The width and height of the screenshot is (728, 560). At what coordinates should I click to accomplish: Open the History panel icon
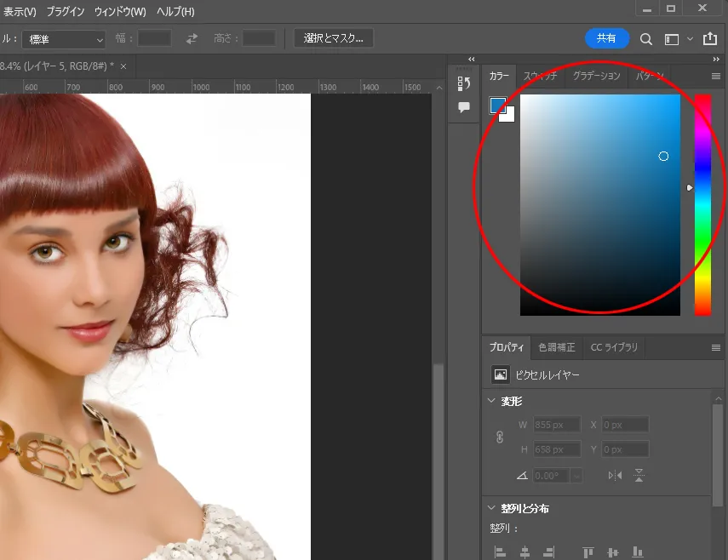click(x=464, y=83)
